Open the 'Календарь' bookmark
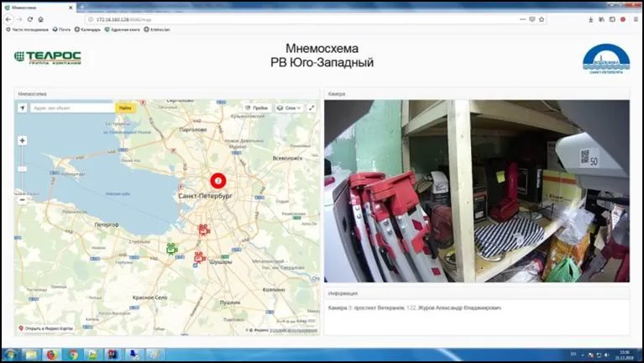Screen dimensions: 644x363 (87, 29)
